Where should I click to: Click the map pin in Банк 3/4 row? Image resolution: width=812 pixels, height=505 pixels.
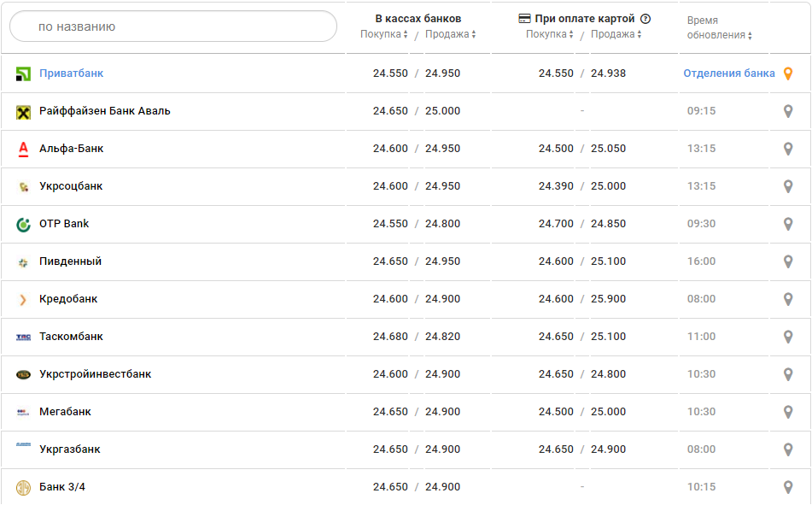(x=788, y=487)
